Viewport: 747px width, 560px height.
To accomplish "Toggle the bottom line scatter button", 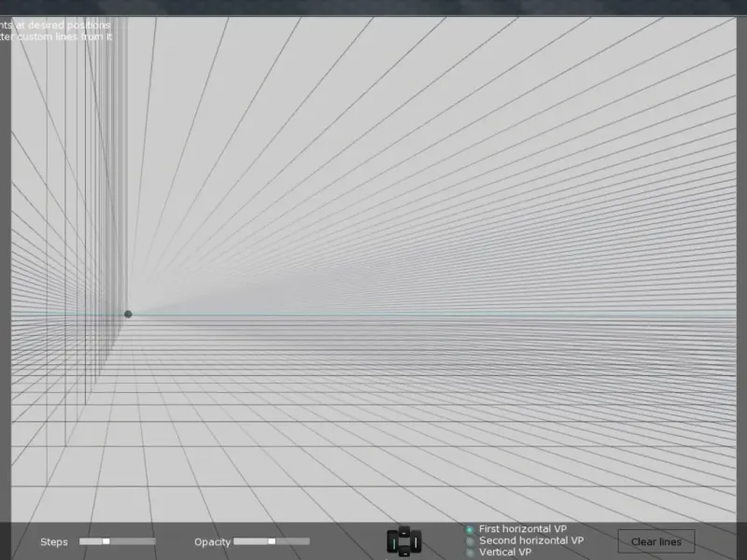I will click(404, 551).
